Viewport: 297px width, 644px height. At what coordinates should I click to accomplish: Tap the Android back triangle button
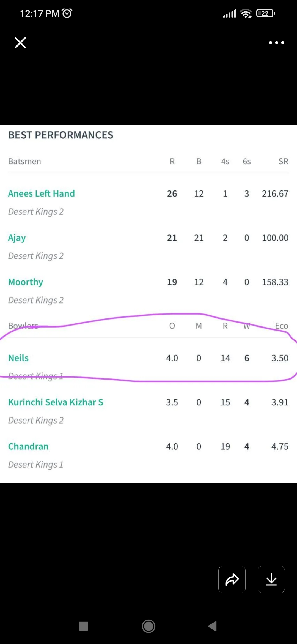[x=212, y=626]
